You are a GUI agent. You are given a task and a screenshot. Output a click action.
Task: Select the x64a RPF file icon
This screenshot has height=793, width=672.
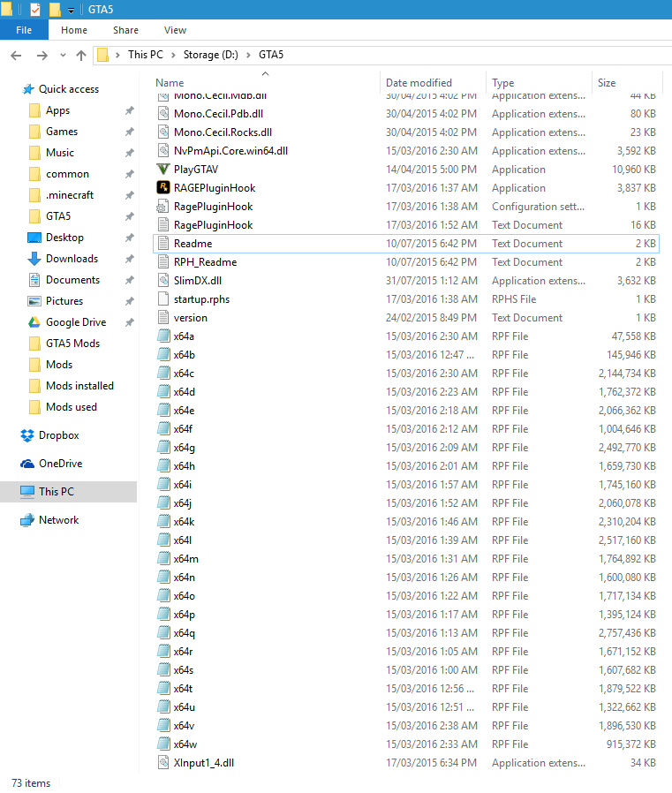click(x=162, y=336)
